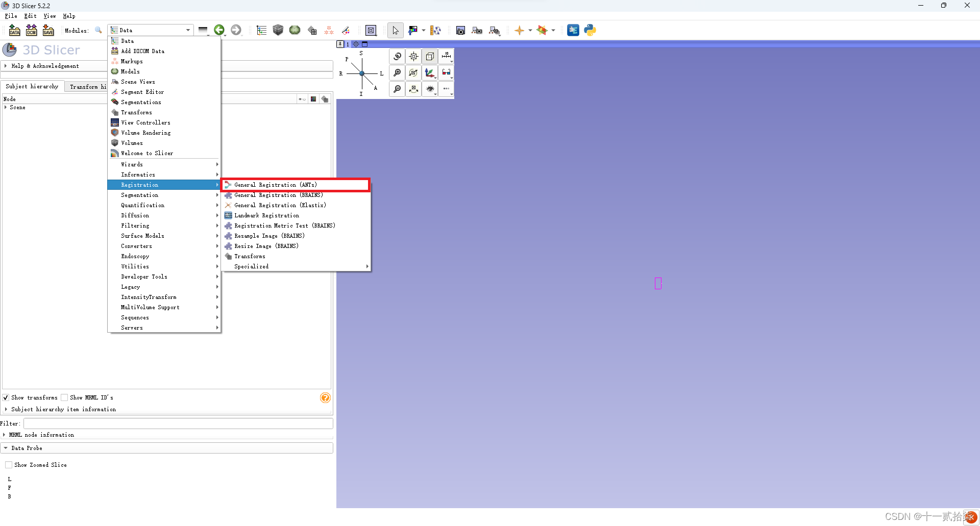This screenshot has height=526, width=980.
Task: Click the DCM load DICOM data icon
Action: click(31, 31)
